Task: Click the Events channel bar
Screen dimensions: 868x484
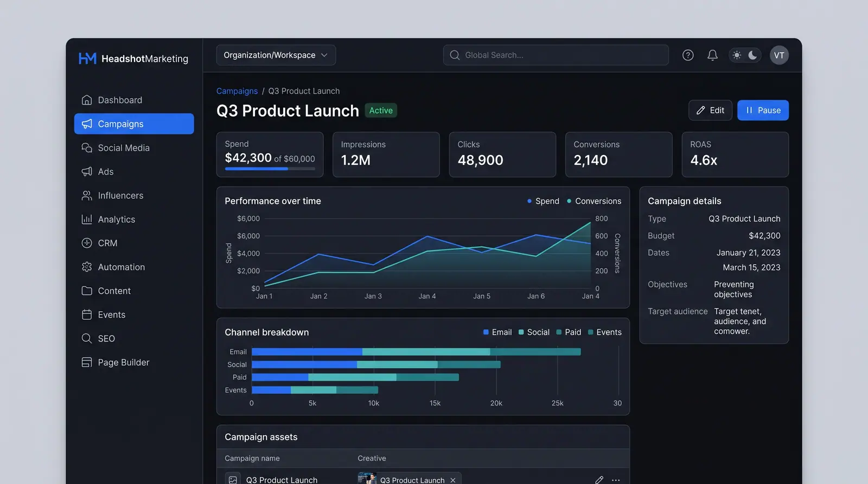Action: 315,390
